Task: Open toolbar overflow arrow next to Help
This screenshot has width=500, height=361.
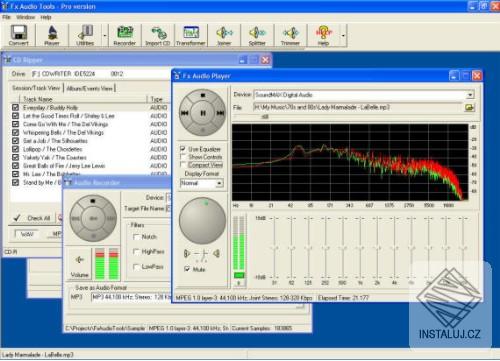Action: tap(343, 35)
